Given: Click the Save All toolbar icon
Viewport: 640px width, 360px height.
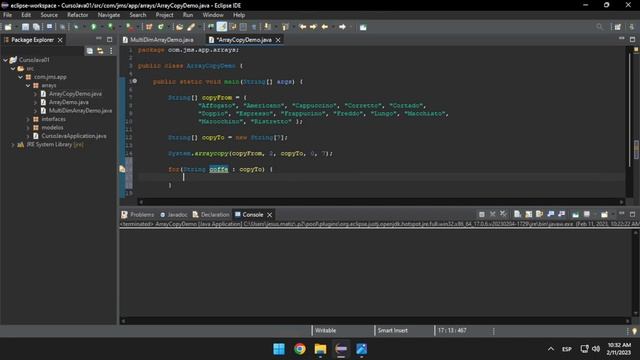Looking at the screenshot, I should (36, 27).
